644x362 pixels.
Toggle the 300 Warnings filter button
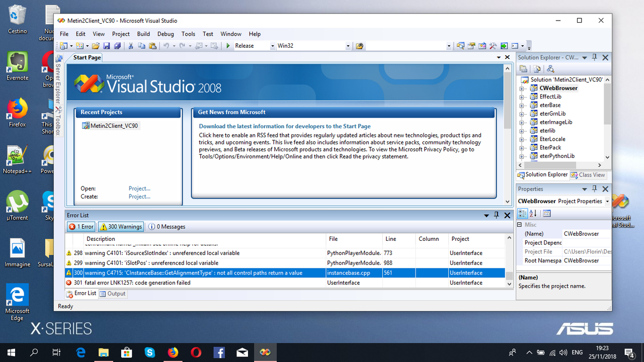(x=120, y=227)
